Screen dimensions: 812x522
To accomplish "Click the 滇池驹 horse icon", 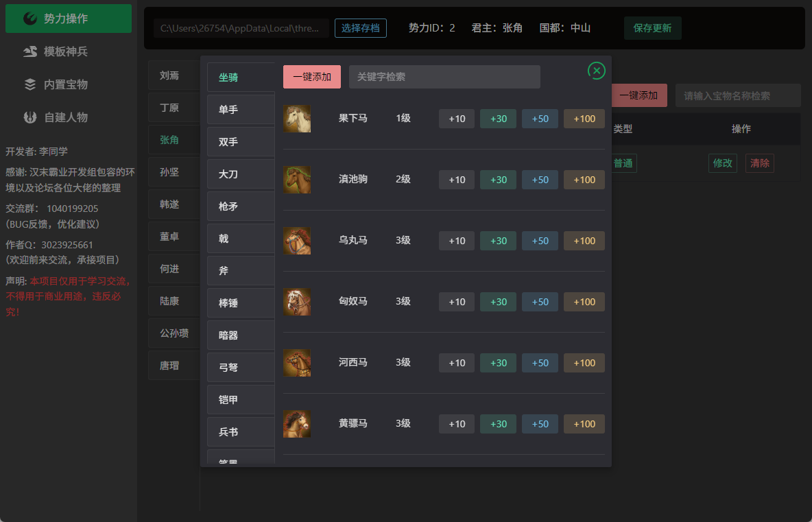I will coord(297,180).
